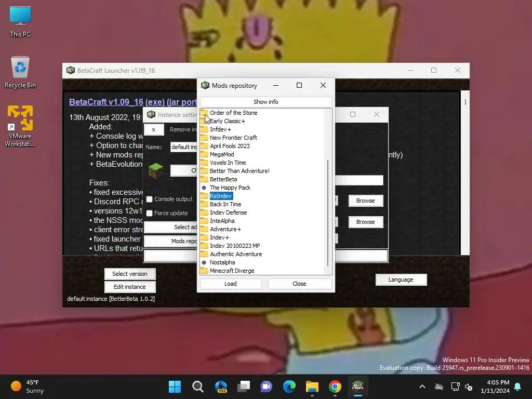Select the Infdev+ folder entry

(220, 129)
